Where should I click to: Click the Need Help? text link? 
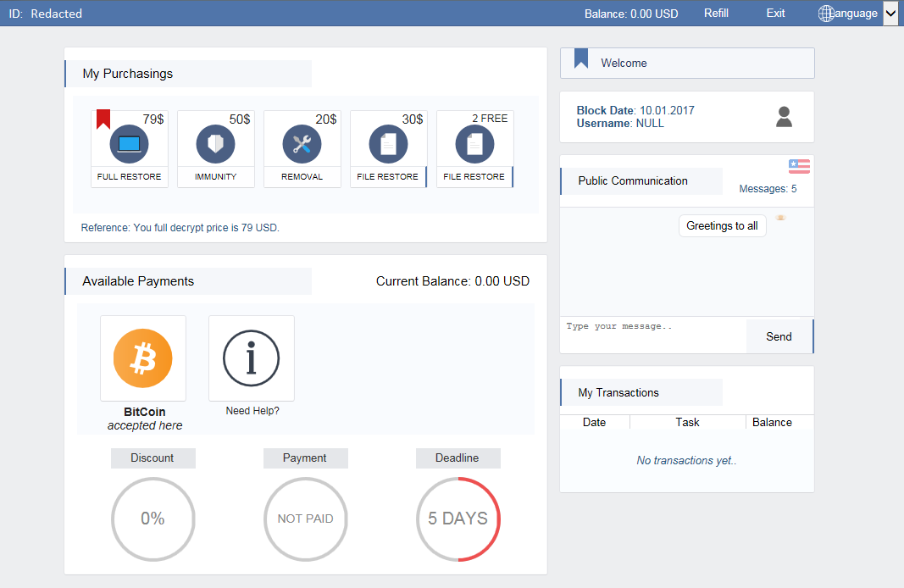coord(252,411)
